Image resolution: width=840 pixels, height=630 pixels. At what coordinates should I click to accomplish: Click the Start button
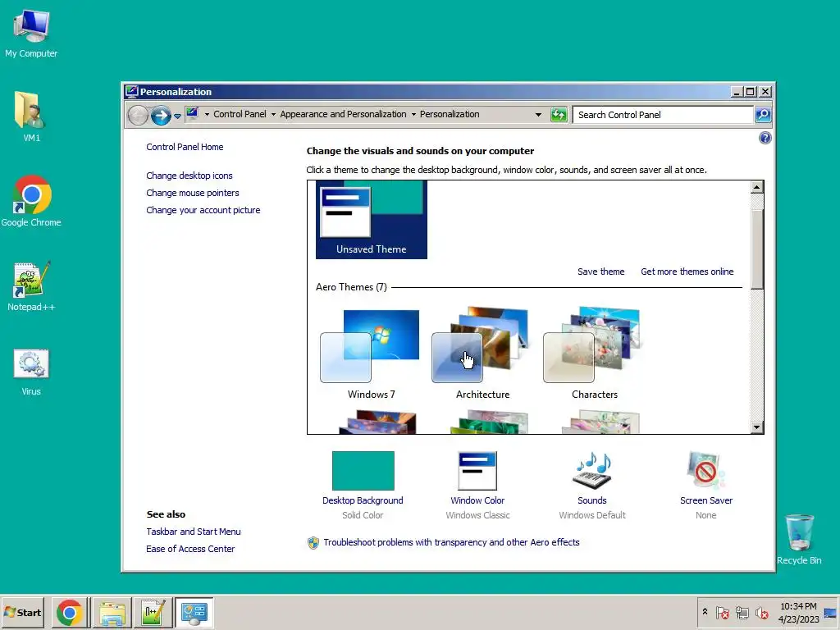(22, 612)
